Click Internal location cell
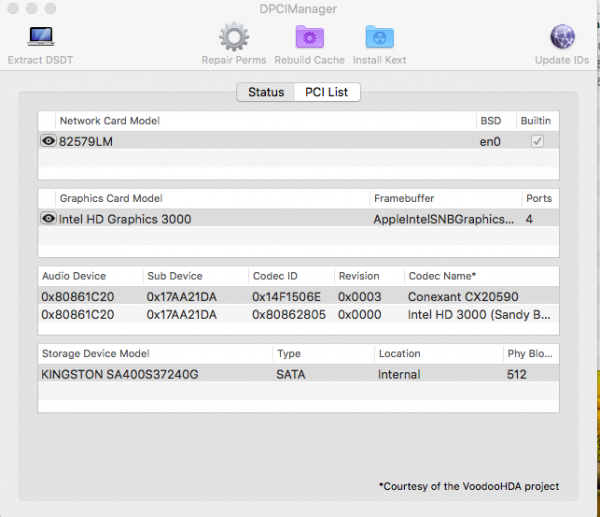Image resolution: width=600 pixels, height=517 pixels. (399, 374)
